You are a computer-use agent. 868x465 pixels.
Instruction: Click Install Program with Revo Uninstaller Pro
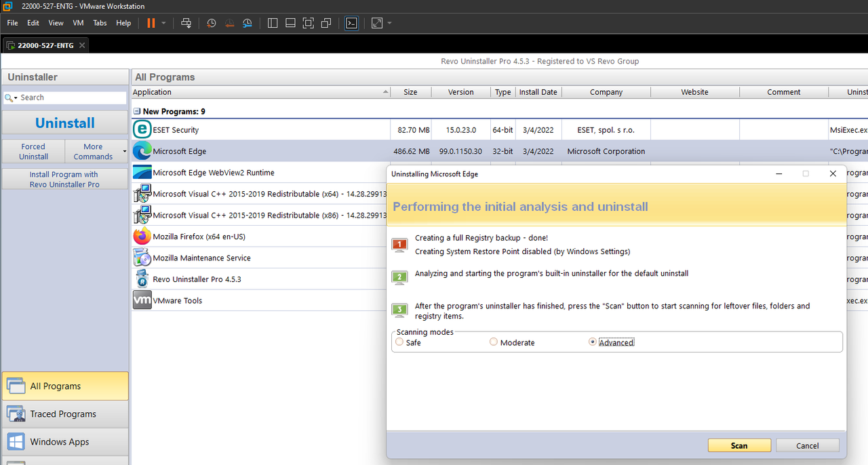[64, 179]
